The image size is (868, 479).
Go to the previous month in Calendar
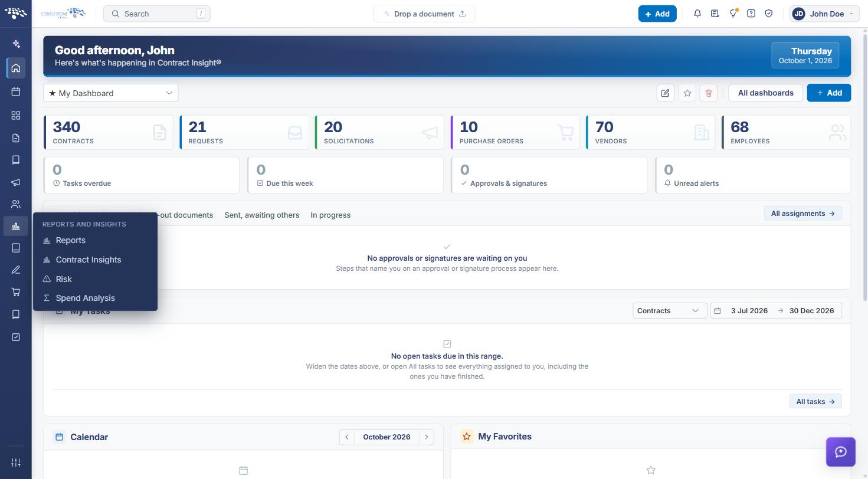coord(347,437)
